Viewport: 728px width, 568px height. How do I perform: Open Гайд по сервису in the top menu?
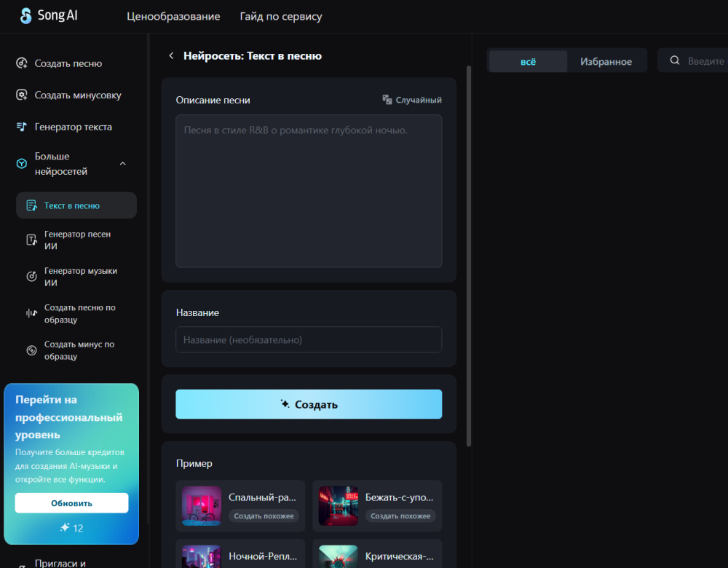click(x=280, y=16)
